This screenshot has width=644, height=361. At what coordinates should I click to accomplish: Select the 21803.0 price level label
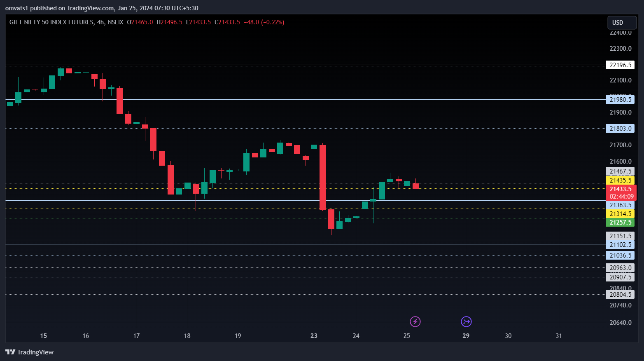point(620,129)
